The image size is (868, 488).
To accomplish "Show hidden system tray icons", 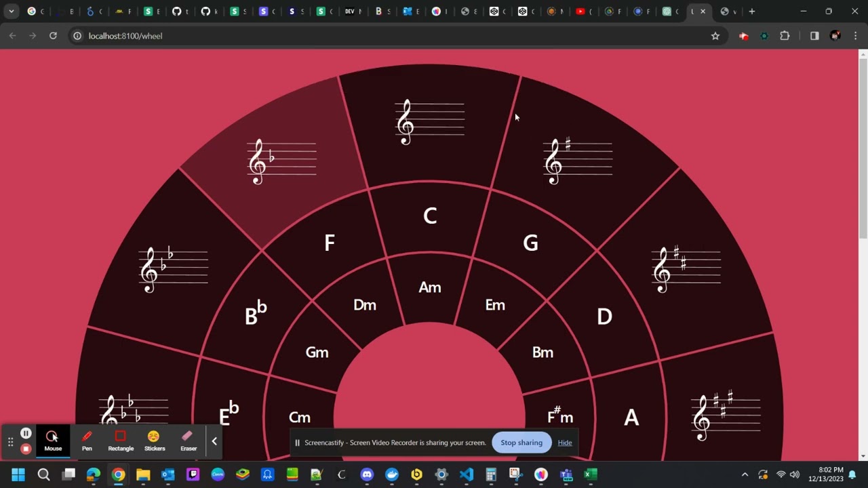I will click(745, 474).
